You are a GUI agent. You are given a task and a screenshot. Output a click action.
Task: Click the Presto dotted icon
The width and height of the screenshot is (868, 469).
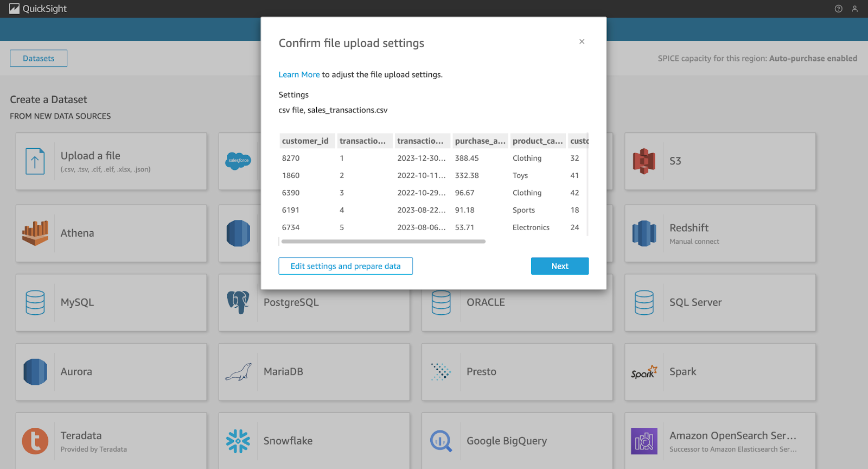coord(441,372)
